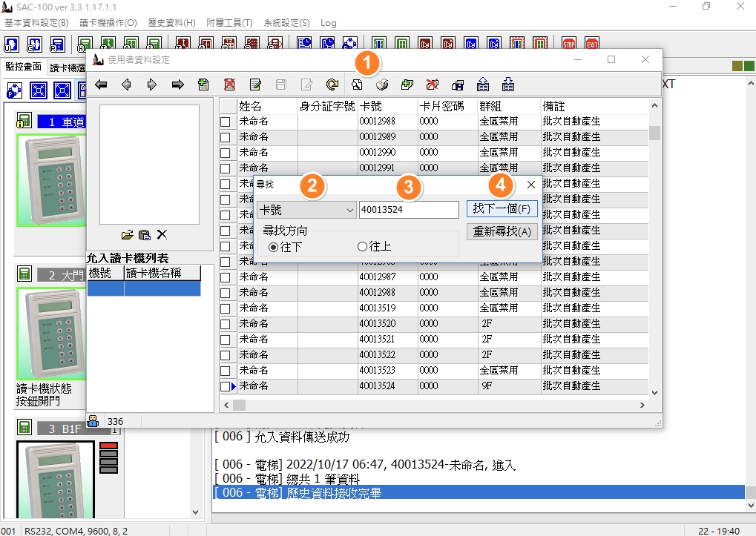Open the 讀卡機操作(O) menu
The height and width of the screenshot is (536, 756).
coord(108,23)
